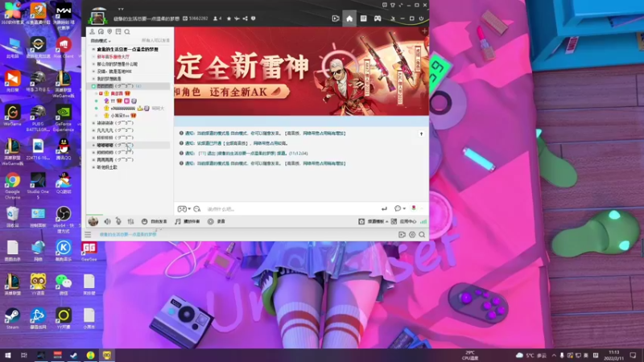Open the video live icon in top toolbar

[335, 19]
